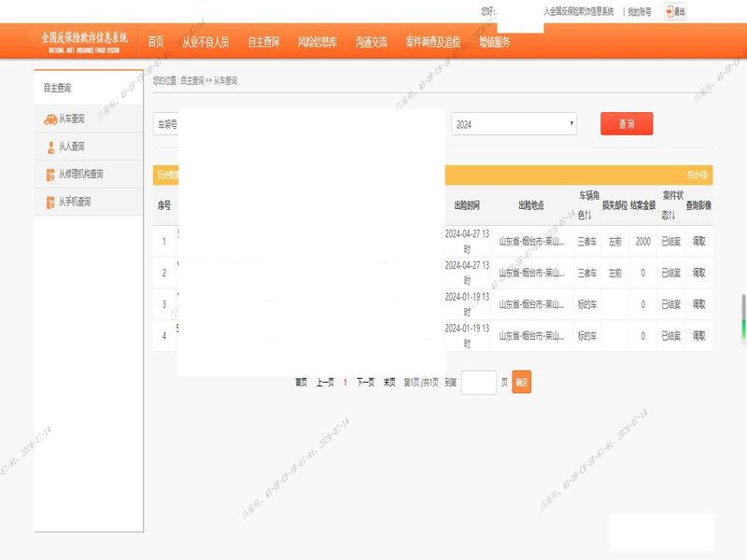Click the red 查询 button

(627, 124)
